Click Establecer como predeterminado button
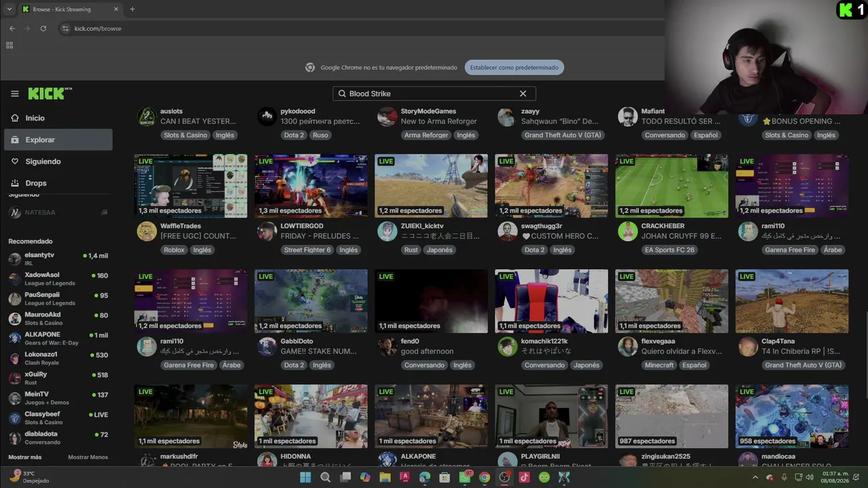Screen dimensions: 868x488 point(514,68)
